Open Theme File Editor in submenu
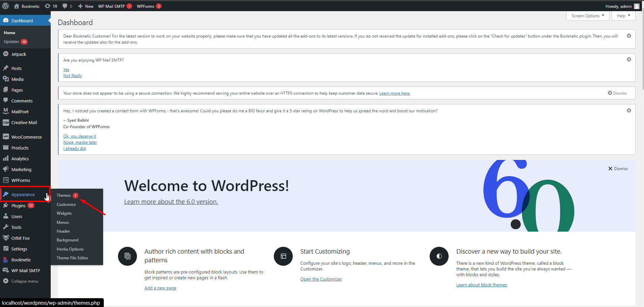Viewport: 644px width, 307px height. [x=72, y=258]
